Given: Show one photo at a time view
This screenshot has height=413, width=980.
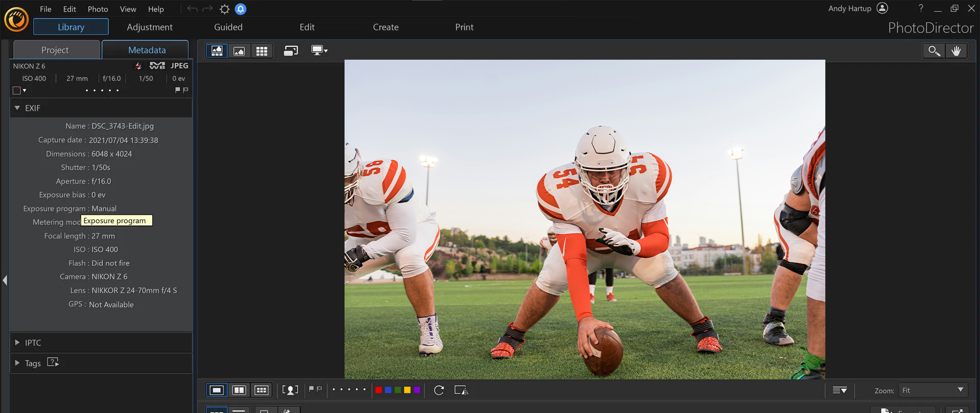Looking at the screenshot, I should click(217, 390).
